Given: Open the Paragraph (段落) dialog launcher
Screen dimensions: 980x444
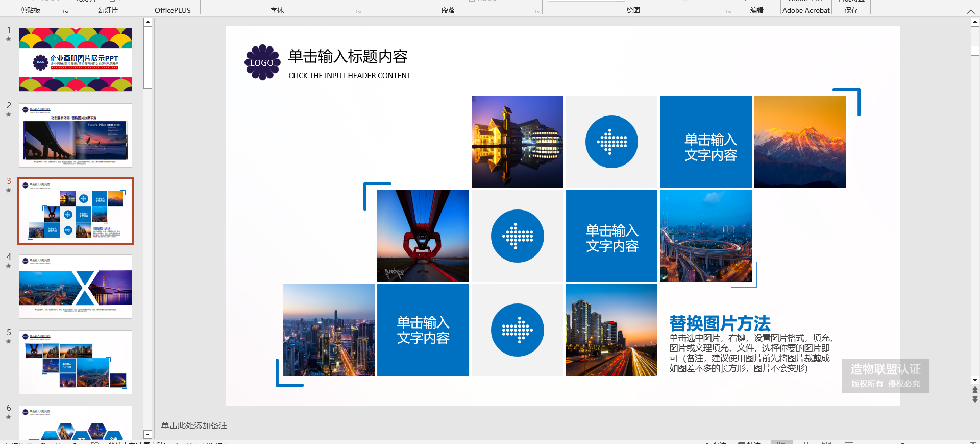Looking at the screenshot, I should point(537,11).
